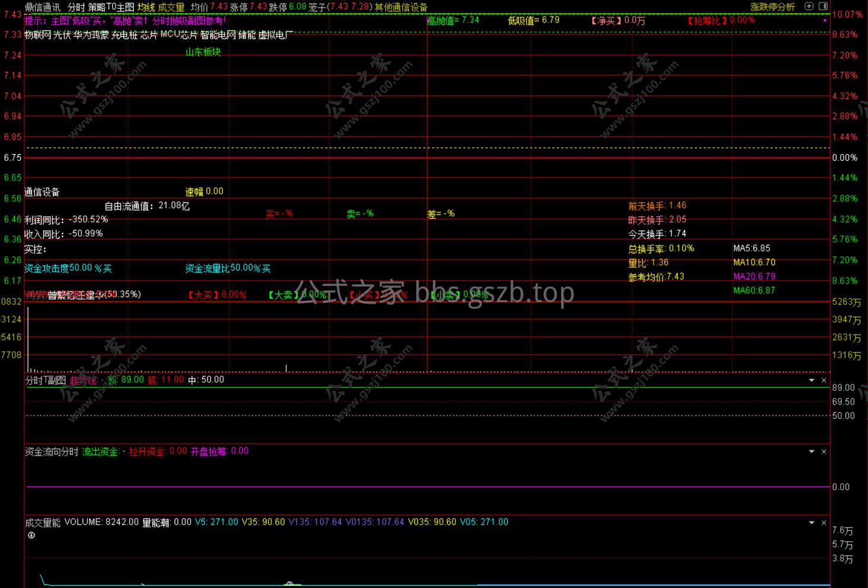Click 今天换手: 1.74 text
Image resolution: width=868 pixels, height=588 pixels.
[x=657, y=234]
